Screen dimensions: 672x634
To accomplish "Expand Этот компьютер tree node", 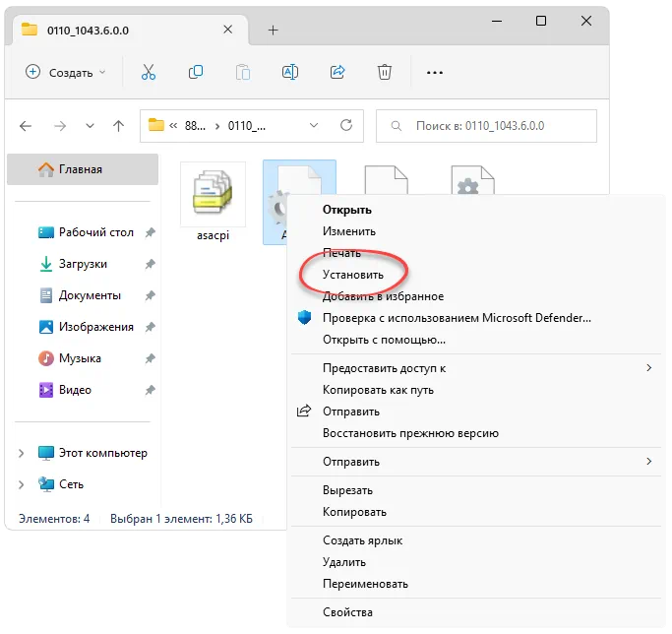I will tap(21, 453).
